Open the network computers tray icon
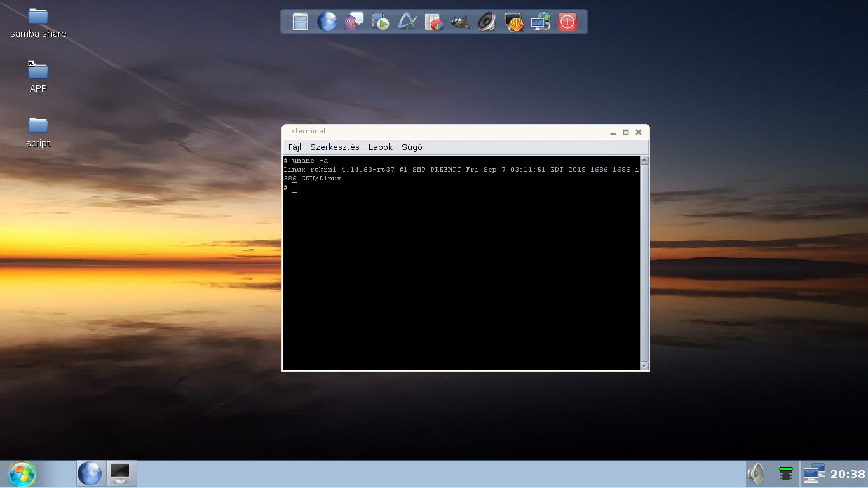 pyautogui.click(x=814, y=474)
